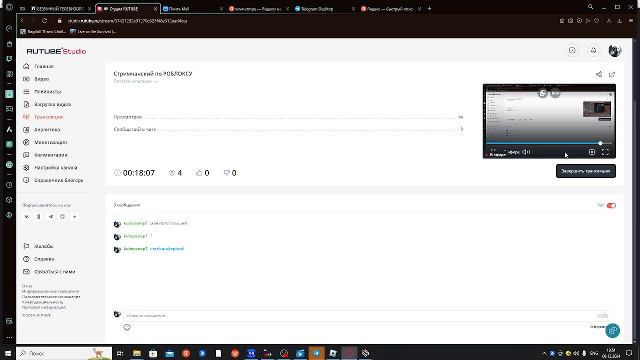
Task: Open File Explorer from the taskbar
Action: pos(137,353)
